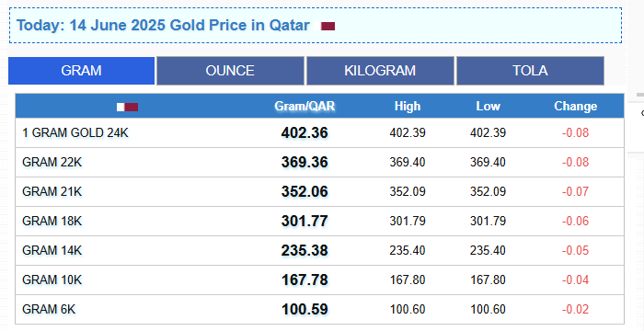Click the GRAM 18K row label

tap(52, 221)
